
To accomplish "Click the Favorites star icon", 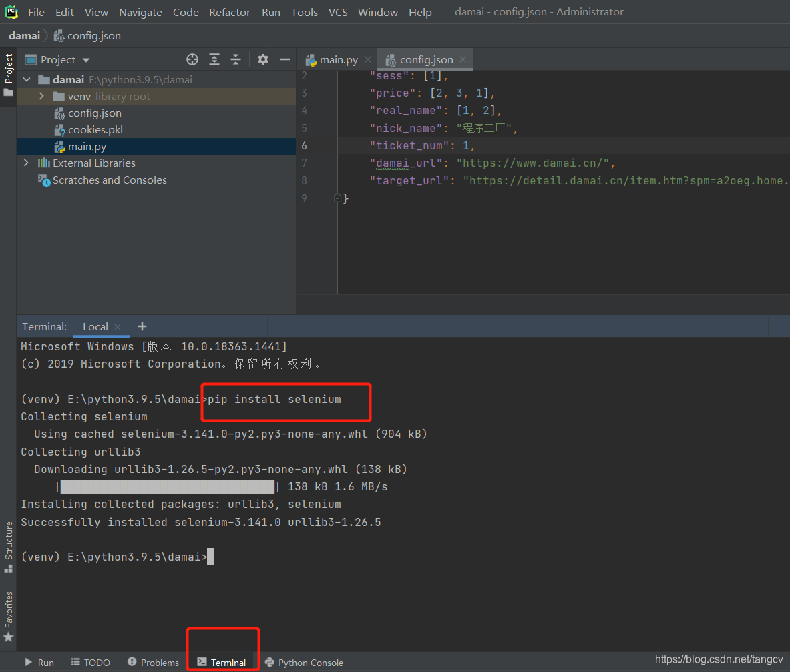I will (x=8, y=637).
